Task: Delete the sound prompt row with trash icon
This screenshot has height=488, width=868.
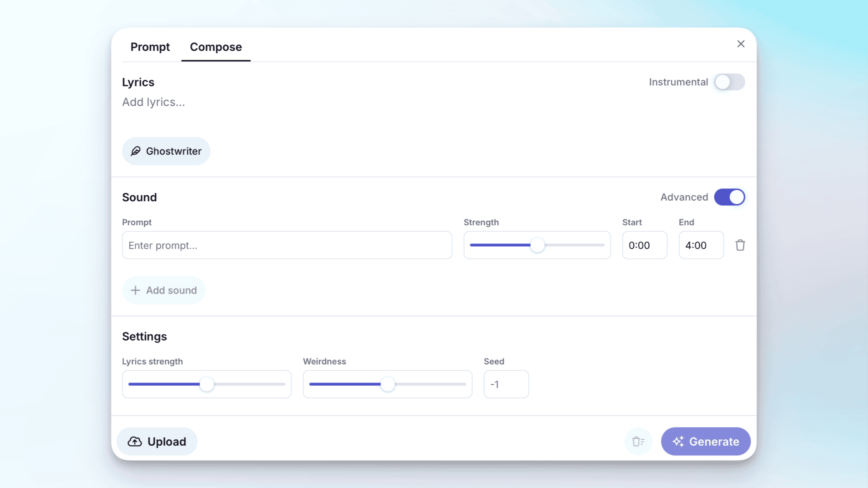Action: click(x=740, y=245)
